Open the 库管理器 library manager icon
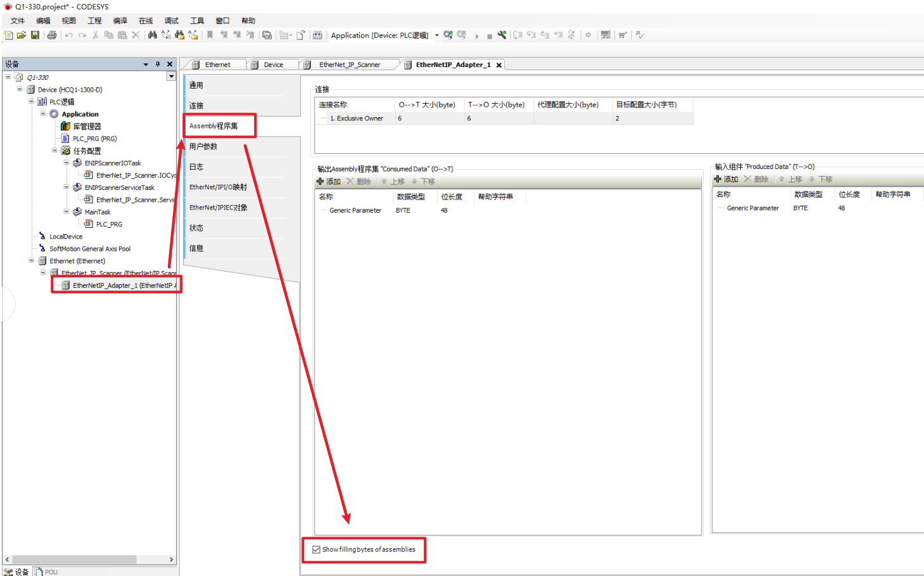This screenshot has height=576, width=924. coord(65,127)
